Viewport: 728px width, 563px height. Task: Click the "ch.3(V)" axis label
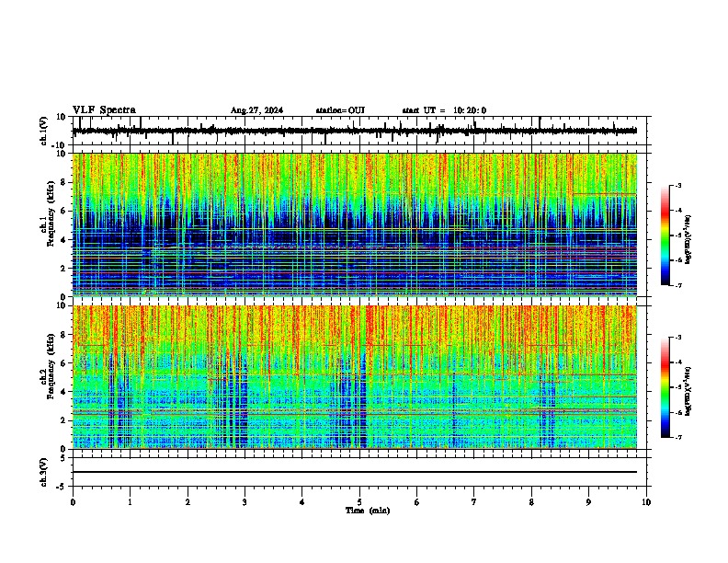(x=44, y=472)
